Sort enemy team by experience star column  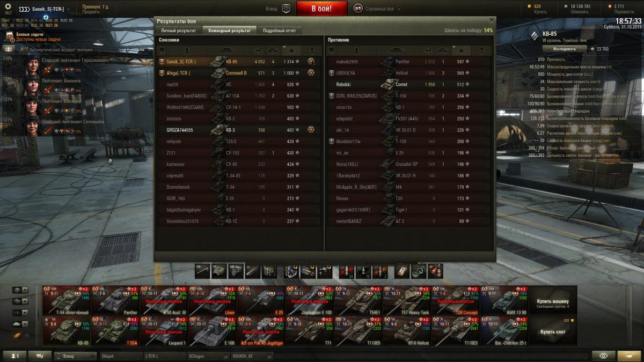pyautogui.click(x=460, y=50)
